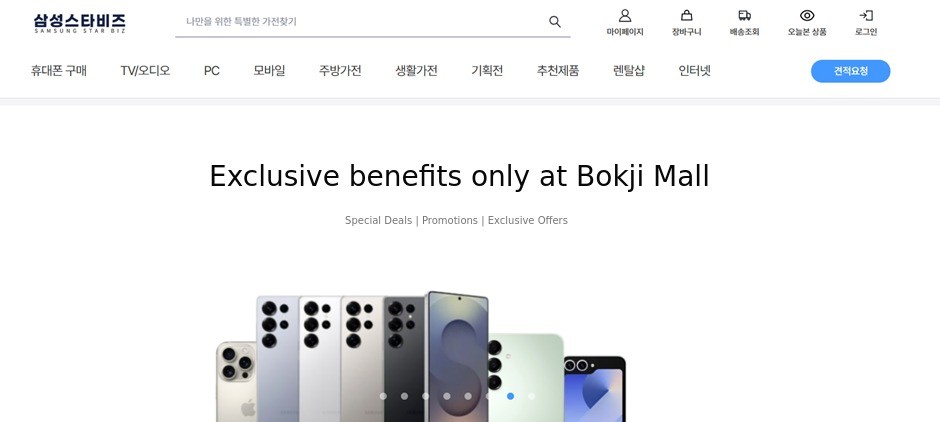Click the 견적요청 button
Image resolution: width=940 pixels, height=422 pixels.
(850, 71)
